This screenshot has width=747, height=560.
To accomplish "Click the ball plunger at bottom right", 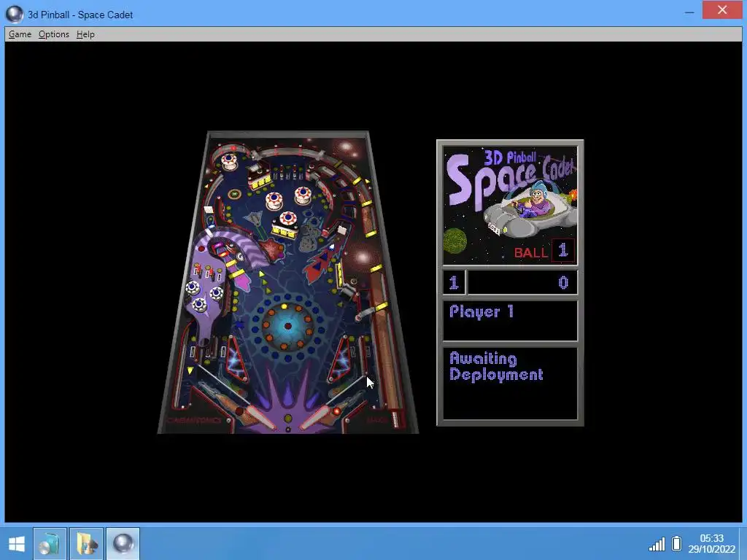I will click(396, 418).
